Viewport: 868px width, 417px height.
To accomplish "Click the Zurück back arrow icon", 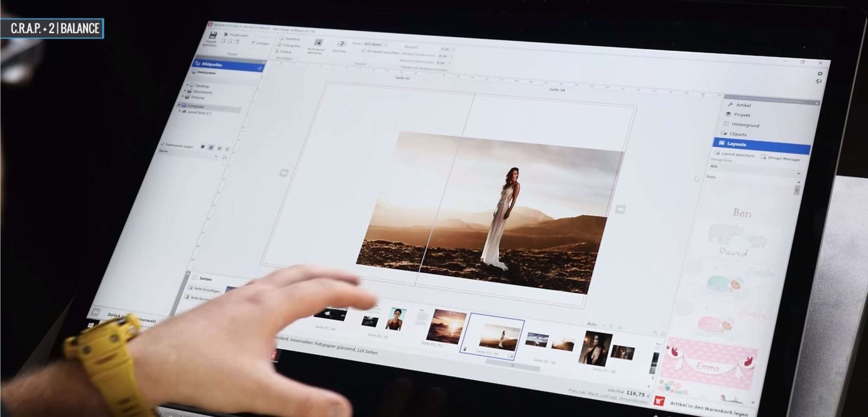I will pos(96,312).
